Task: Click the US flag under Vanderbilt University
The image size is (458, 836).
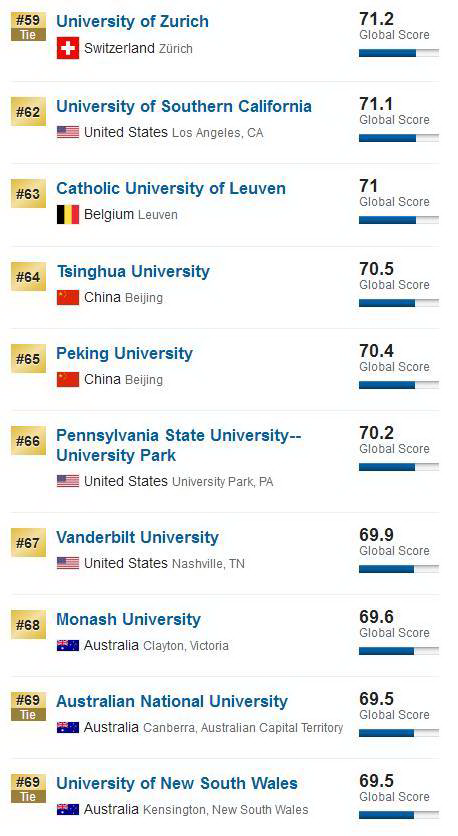Action: 68,563
